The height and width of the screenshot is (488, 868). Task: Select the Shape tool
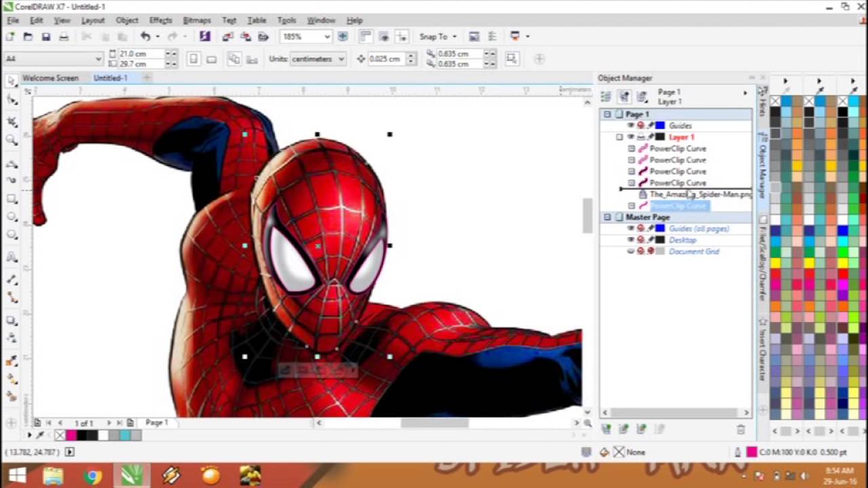click(x=12, y=98)
